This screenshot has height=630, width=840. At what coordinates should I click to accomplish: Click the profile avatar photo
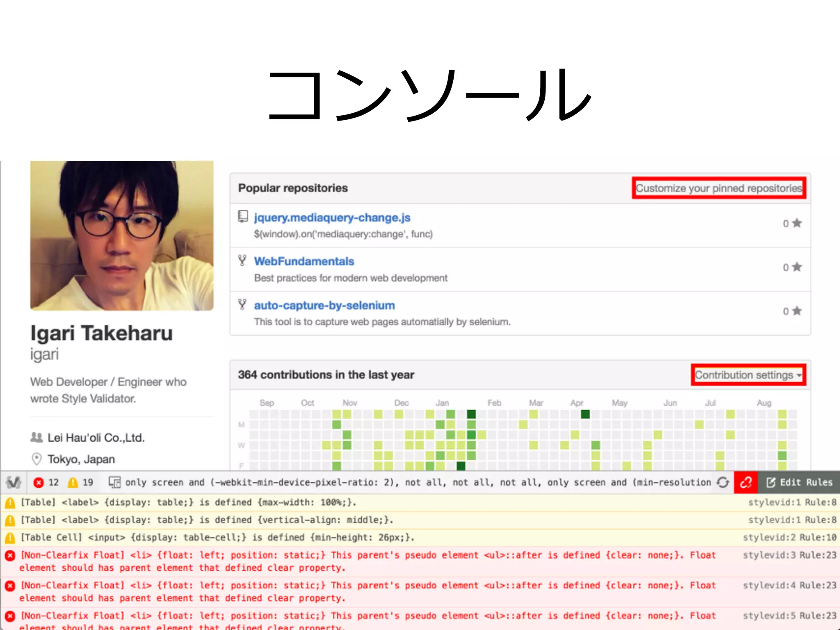pyautogui.click(x=122, y=235)
